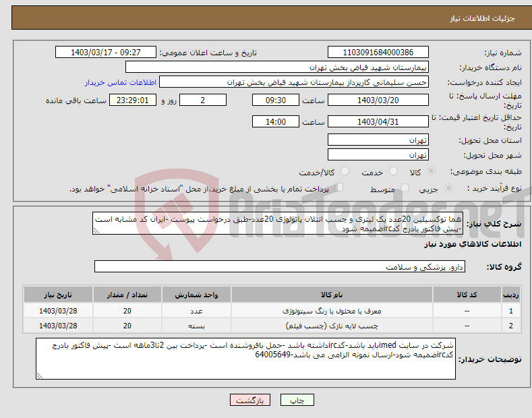Select the جزیی purchase type radio
532x418 pixels.
click(x=448, y=188)
